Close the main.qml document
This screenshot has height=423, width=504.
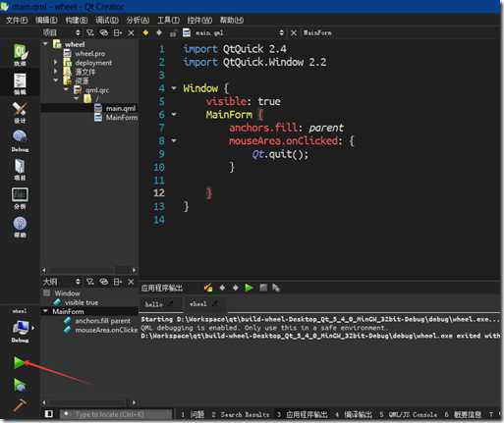point(294,32)
